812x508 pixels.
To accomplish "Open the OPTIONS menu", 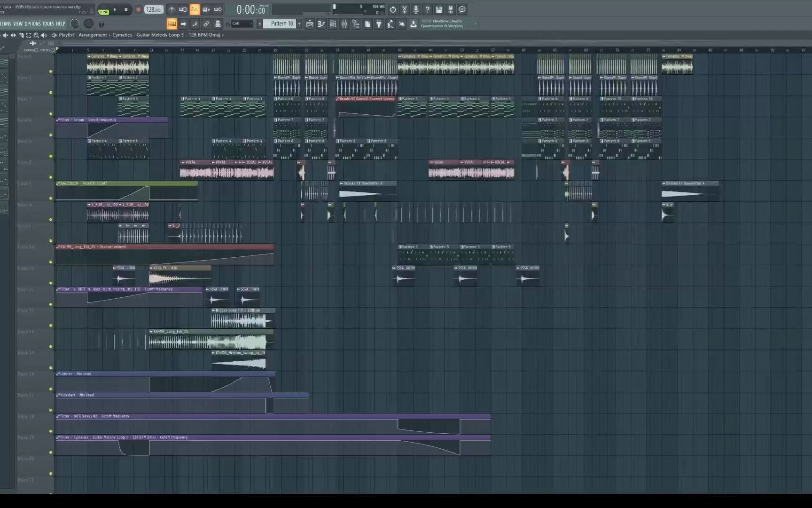I will pyautogui.click(x=32, y=24).
